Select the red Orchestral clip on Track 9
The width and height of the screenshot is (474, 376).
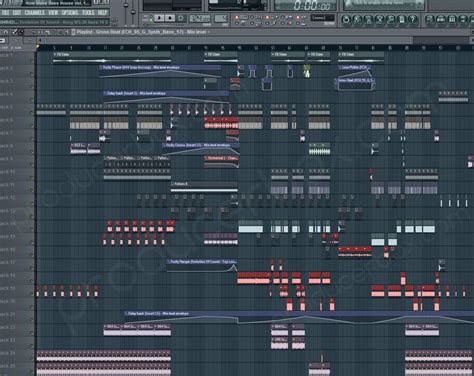tap(221, 161)
